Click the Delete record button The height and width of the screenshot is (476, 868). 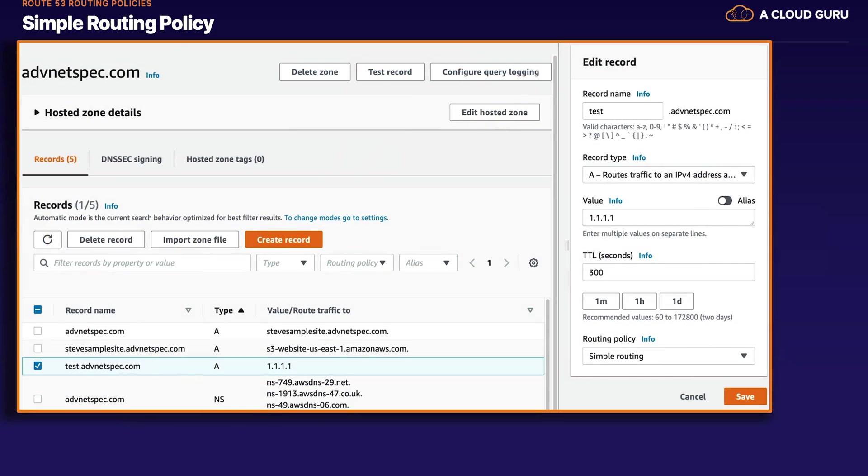[x=106, y=239]
